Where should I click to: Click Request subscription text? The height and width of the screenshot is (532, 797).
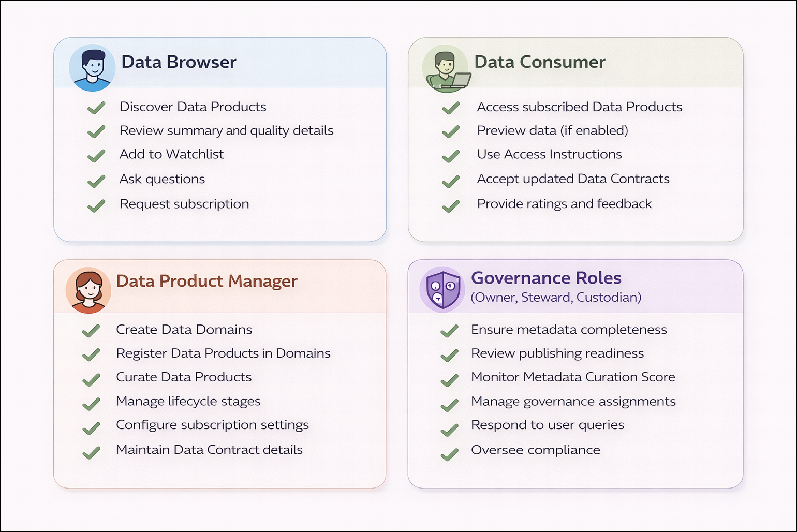click(184, 204)
